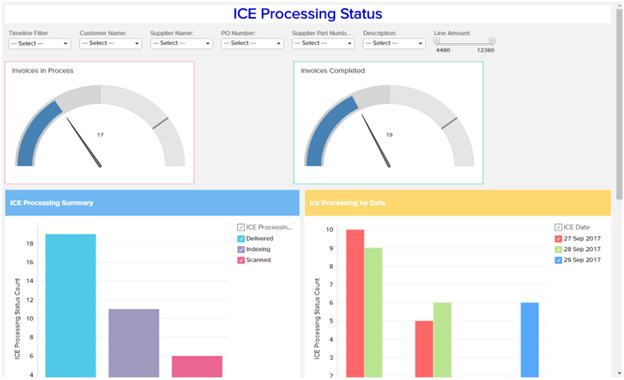Uncheck the Scanned legend checkbox
The width and height of the screenshot is (624, 380).
pyautogui.click(x=241, y=260)
